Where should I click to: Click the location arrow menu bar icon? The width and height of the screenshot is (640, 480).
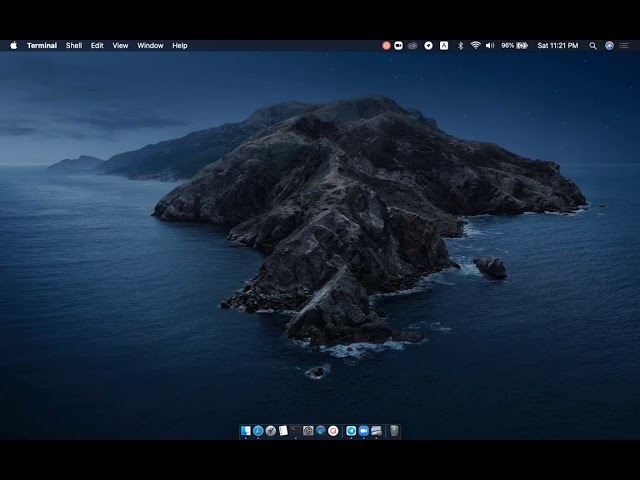(428, 45)
